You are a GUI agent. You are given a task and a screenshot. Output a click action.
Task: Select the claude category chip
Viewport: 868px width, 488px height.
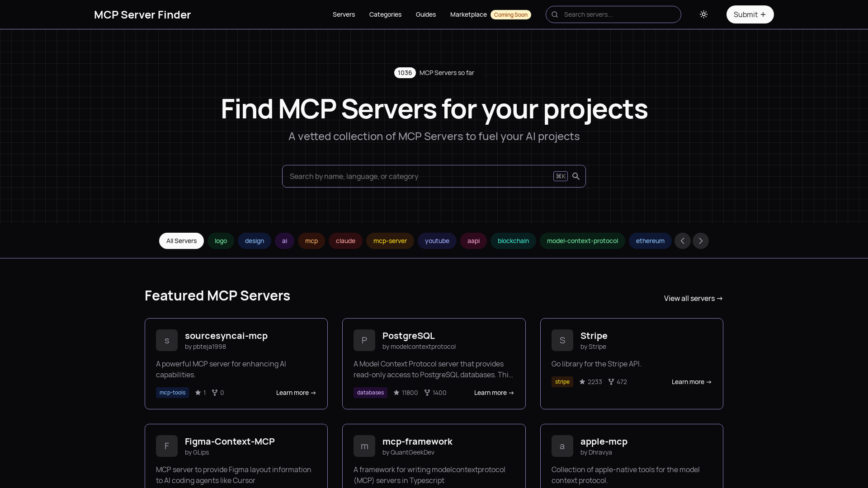pos(345,241)
